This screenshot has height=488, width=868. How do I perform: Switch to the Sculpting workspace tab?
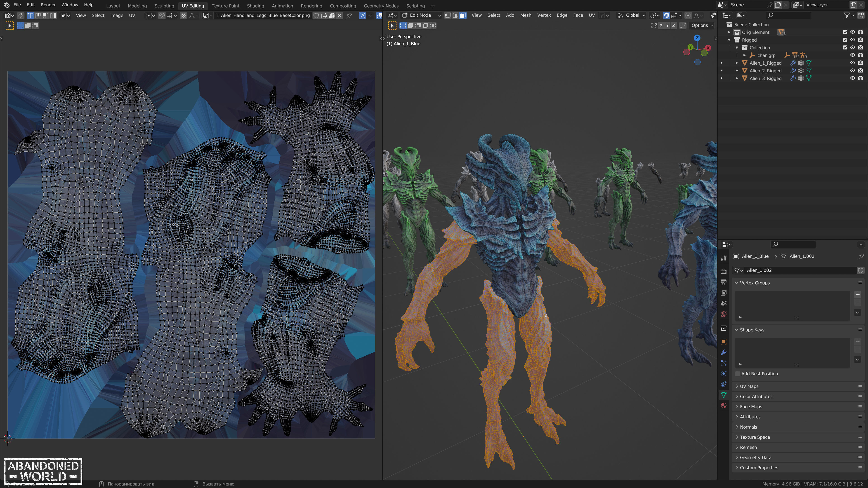[x=164, y=6]
